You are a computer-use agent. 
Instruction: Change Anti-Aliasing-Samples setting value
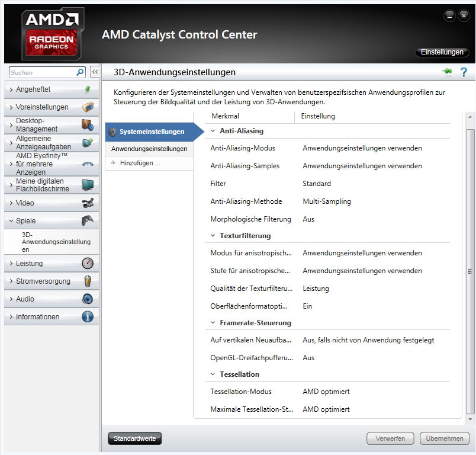(362, 166)
